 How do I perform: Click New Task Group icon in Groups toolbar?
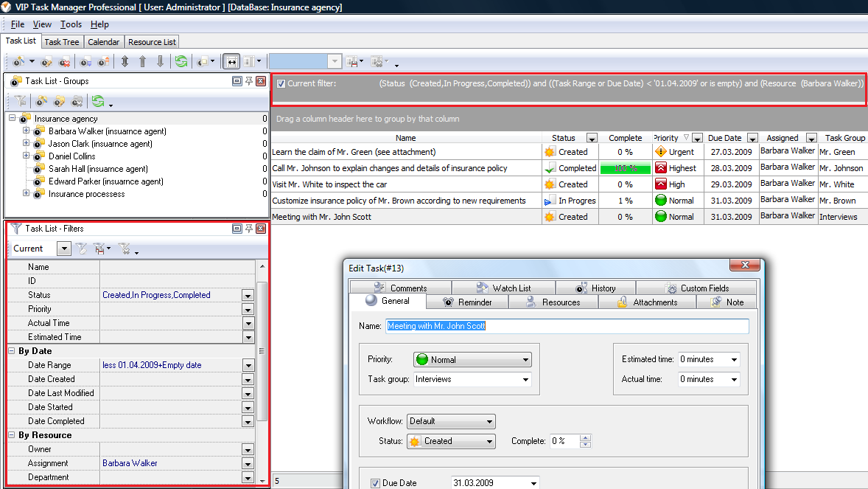tap(41, 101)
